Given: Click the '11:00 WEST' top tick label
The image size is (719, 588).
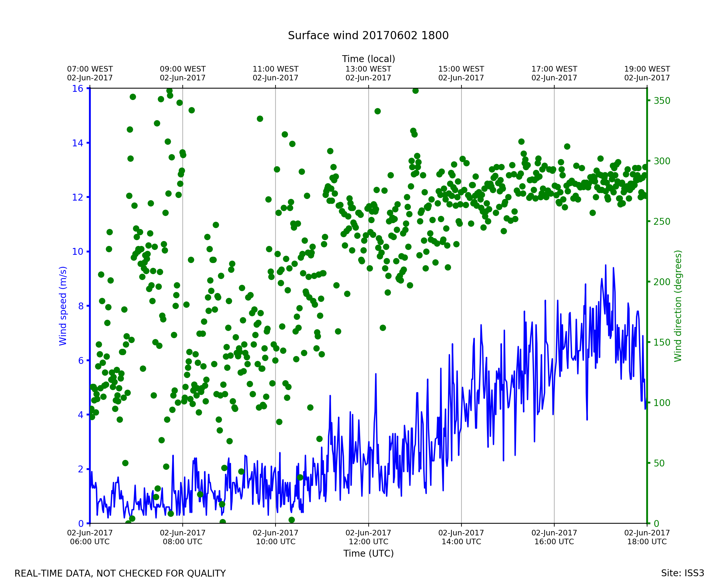Looking at the screenshot, I should [x=276, y=69].
